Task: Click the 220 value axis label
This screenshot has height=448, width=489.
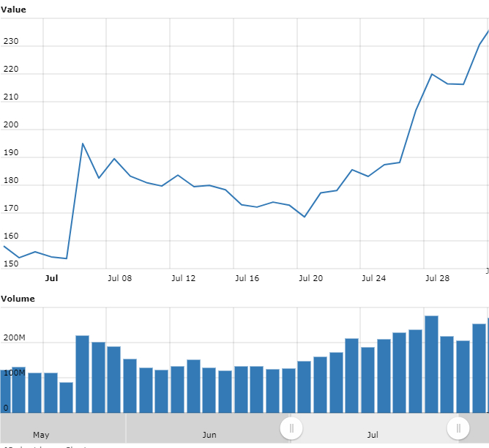Action: [x=11, y=69]
